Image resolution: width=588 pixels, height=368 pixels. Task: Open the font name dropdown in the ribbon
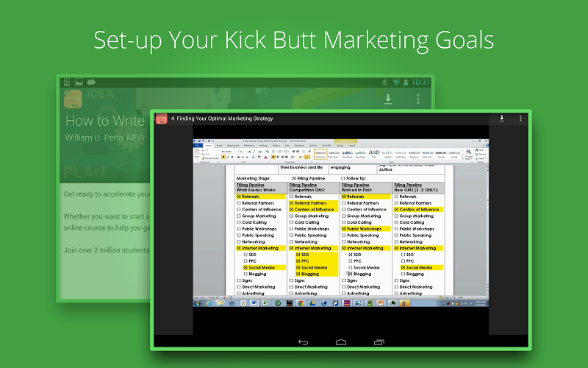237,152
